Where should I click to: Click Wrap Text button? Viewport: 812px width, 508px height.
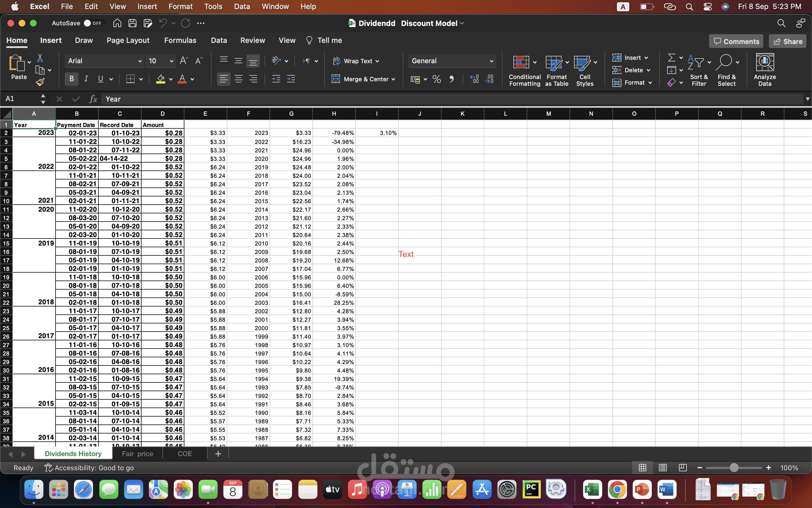(356, 61)
